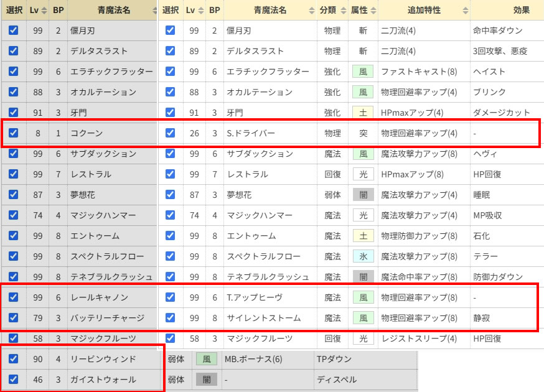Image resolution: width=544 pixels, height=392 pixels.
Task: Toggle the T.アップヒーヴ row checkbox
Action: 171,297
